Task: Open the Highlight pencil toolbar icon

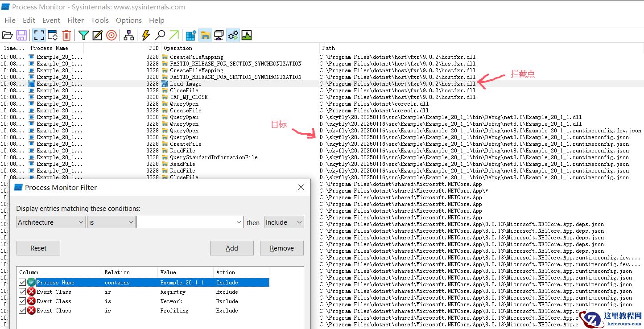Action: [x=97, y=35]
